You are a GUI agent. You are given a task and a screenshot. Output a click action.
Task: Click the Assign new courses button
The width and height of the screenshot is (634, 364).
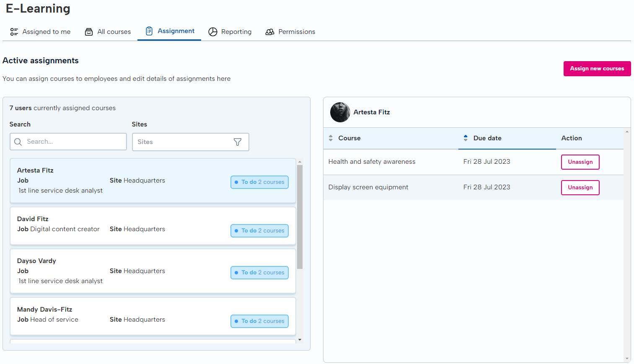pyautogui.click(x=597, y=68)
